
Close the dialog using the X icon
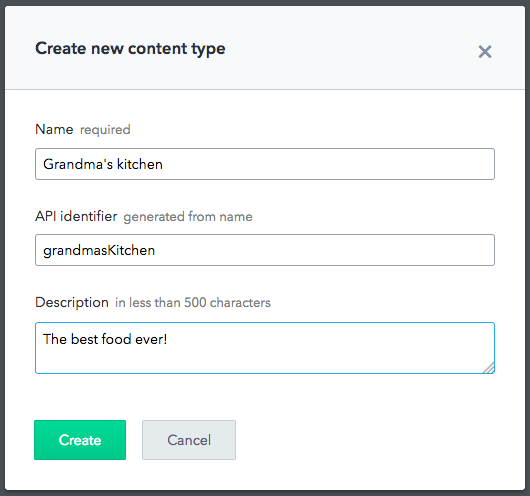pos(485,52)
